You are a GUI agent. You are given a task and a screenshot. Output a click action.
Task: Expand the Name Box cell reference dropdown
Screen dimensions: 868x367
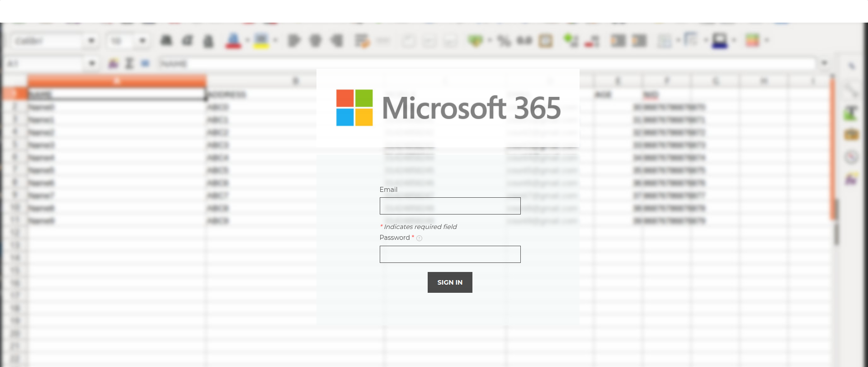(x=92, y=63)
